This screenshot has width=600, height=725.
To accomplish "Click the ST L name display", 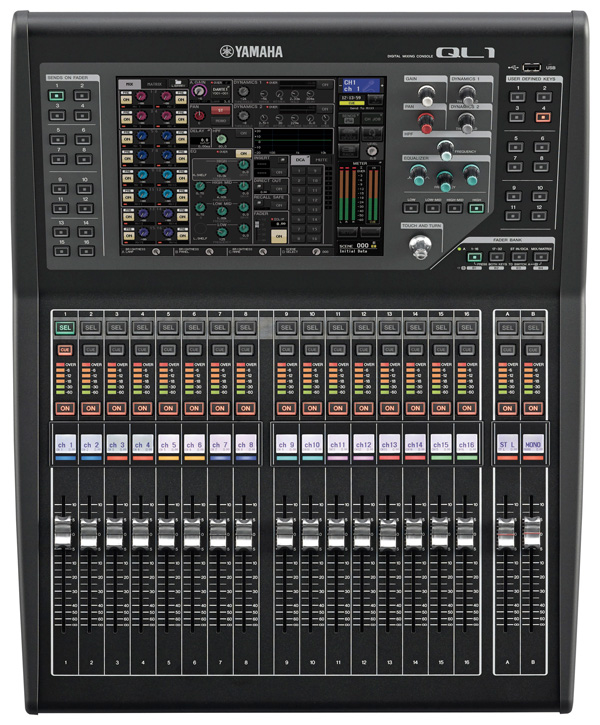I will tap(508, 445).
